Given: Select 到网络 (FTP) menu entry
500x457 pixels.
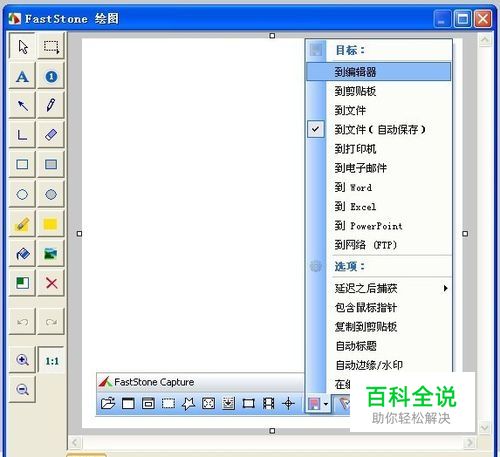Looking at the screenshot, I should (379, 245).
